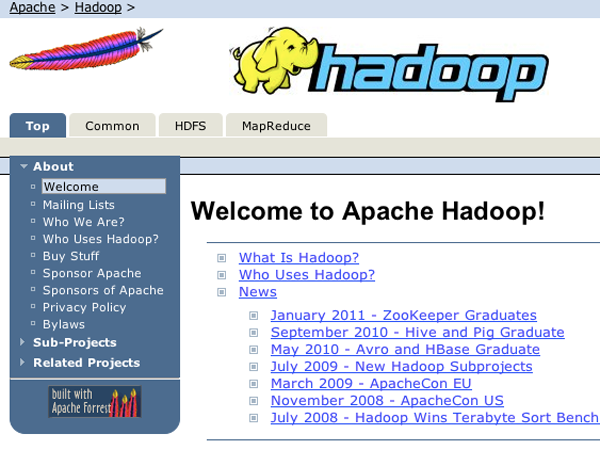Screen dimensions: 600x450
Task: Click the Welcome to Apache Hadoop! heading
Action: (x=367, y=211)
